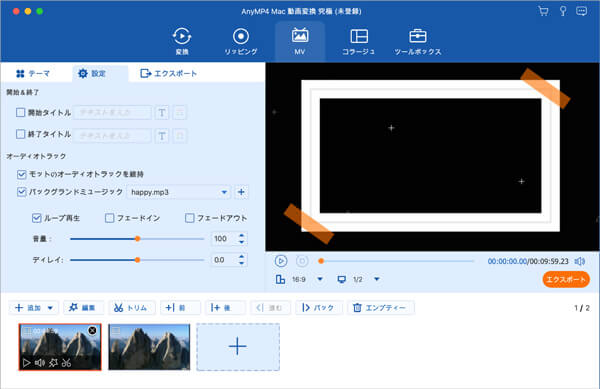The width and height of the screenshot is (600, 389).
Task: Open the リッピング ripper tab
Action: coord(241,41)
